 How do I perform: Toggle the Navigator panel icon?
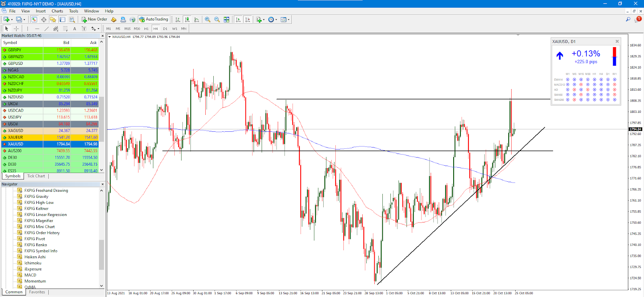pyautogui.click(x=53, y=19)
